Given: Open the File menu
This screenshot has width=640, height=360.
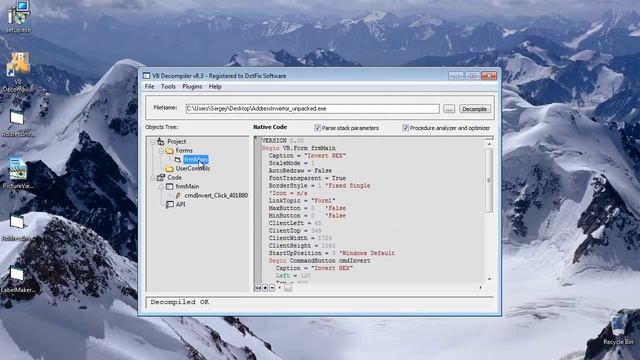Looking at the screenshot, I should point(149,87).
